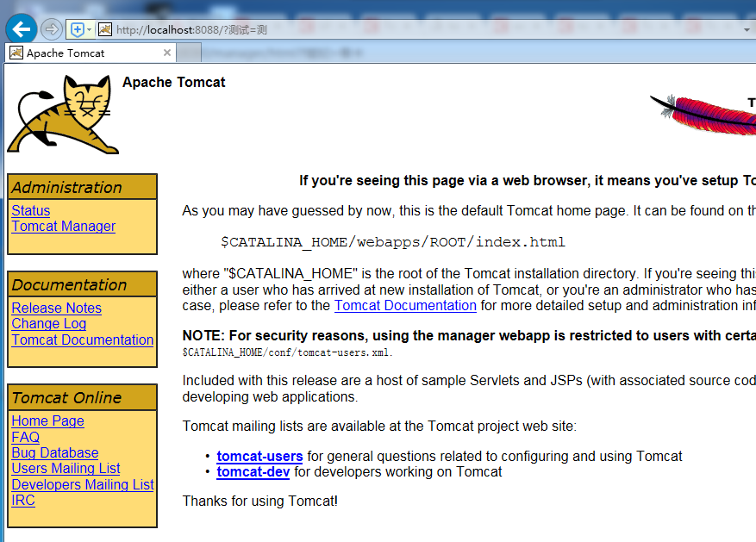Select the Apache Tomcat browser tab
Screen dimensions: 756x542
(91, 53)
